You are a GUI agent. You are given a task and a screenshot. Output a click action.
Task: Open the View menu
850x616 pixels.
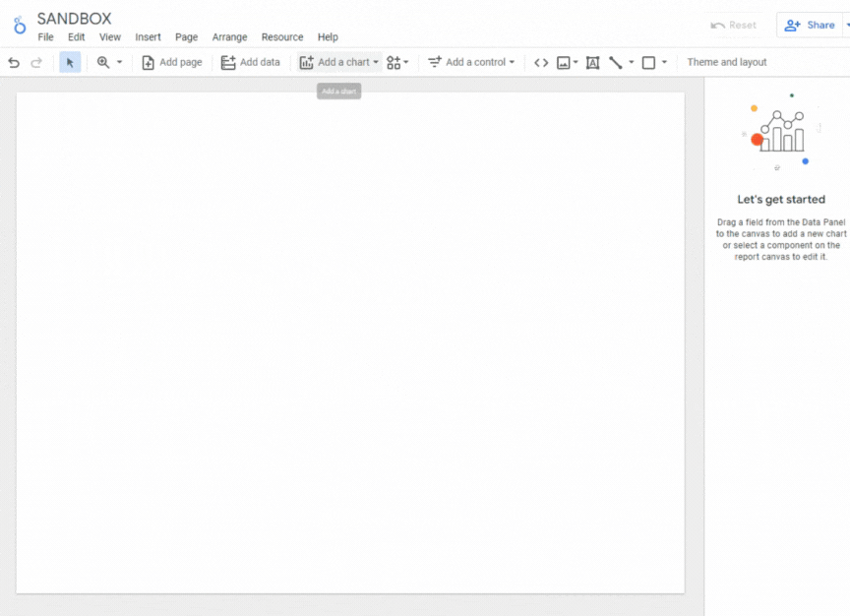tap(109, 37)
